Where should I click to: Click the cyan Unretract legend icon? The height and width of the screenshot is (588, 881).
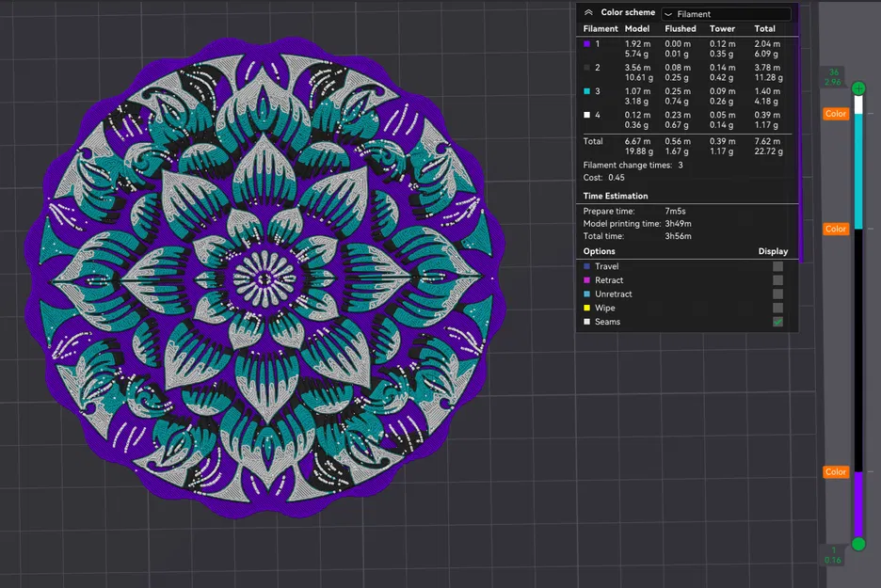(x=588, y=294)
